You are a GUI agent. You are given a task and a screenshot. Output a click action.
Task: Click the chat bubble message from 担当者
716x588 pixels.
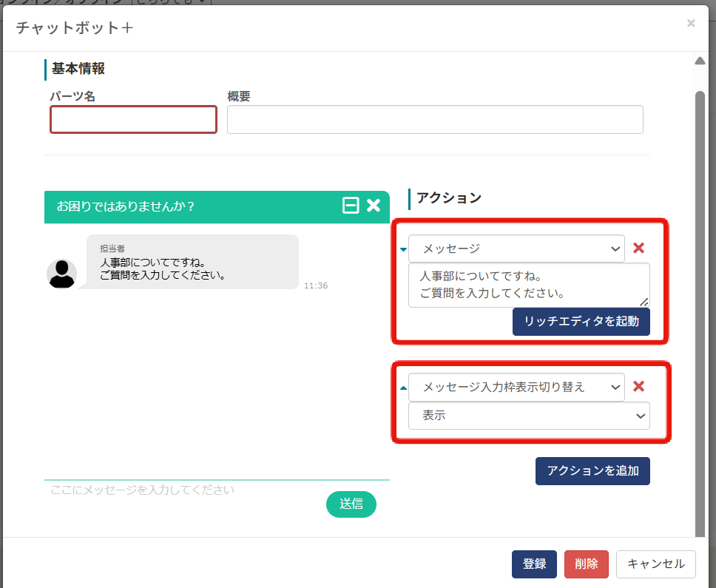tap(193, 262)
